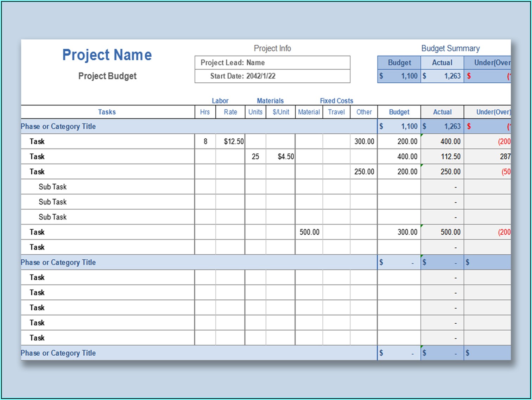
Task: Click the Project Name title
Action: pos(107,55)
